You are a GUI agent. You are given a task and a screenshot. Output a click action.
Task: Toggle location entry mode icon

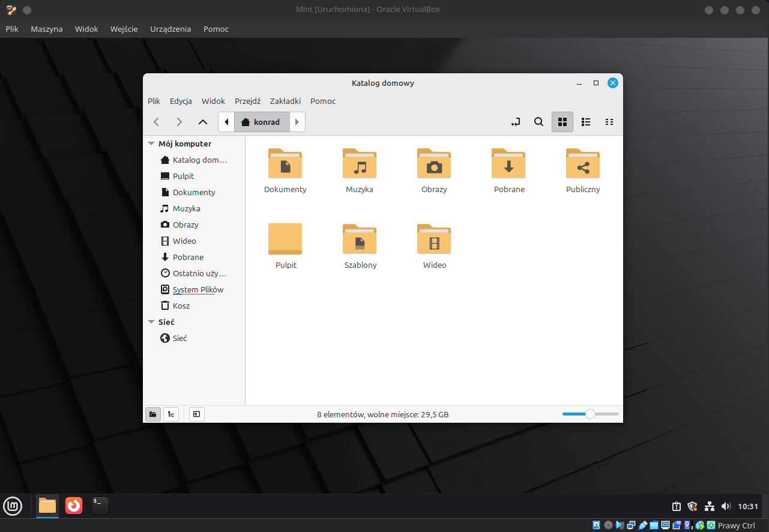(x=516, y=122)
